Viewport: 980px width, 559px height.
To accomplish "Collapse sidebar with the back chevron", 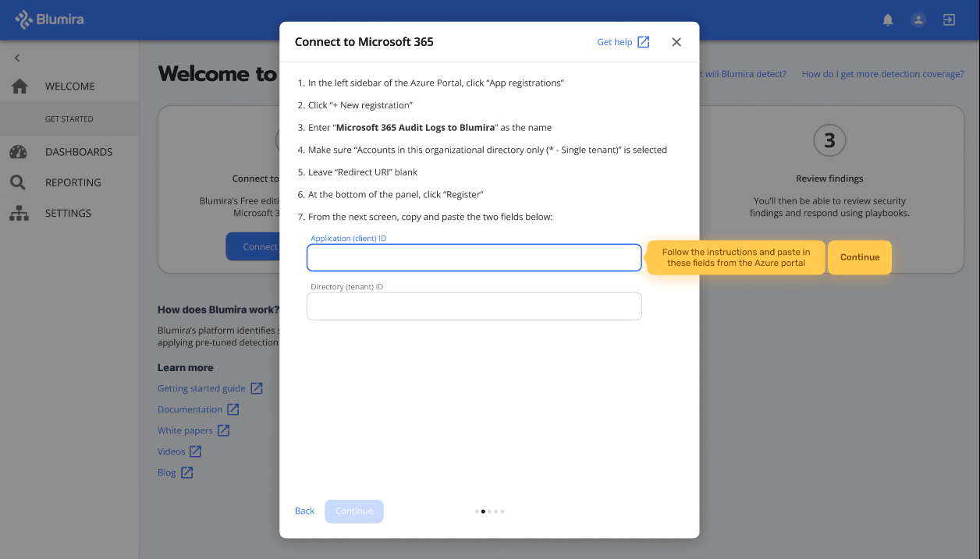I will coord(17,58).
